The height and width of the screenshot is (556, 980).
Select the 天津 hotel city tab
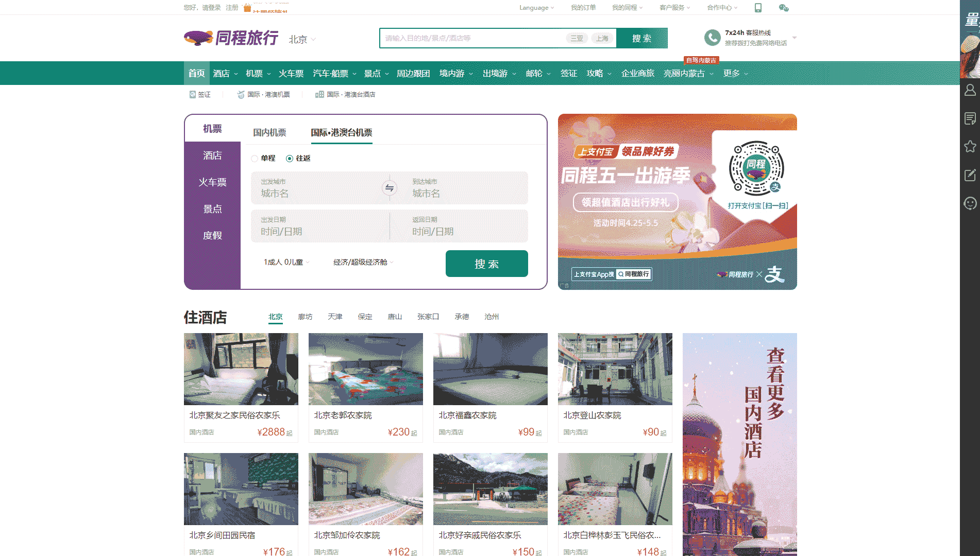click(335, 317)
